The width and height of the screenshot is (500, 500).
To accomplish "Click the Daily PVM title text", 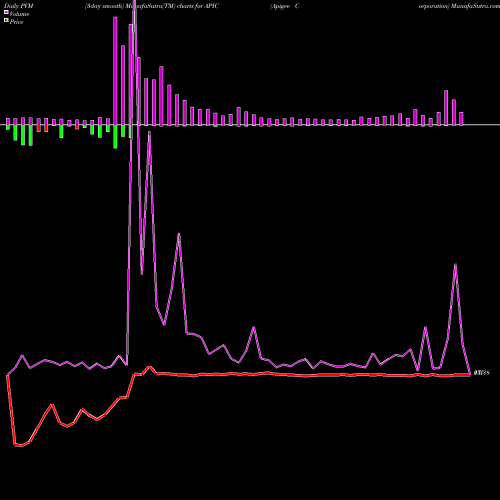I will pyautogui.click(x=19, y=6).
